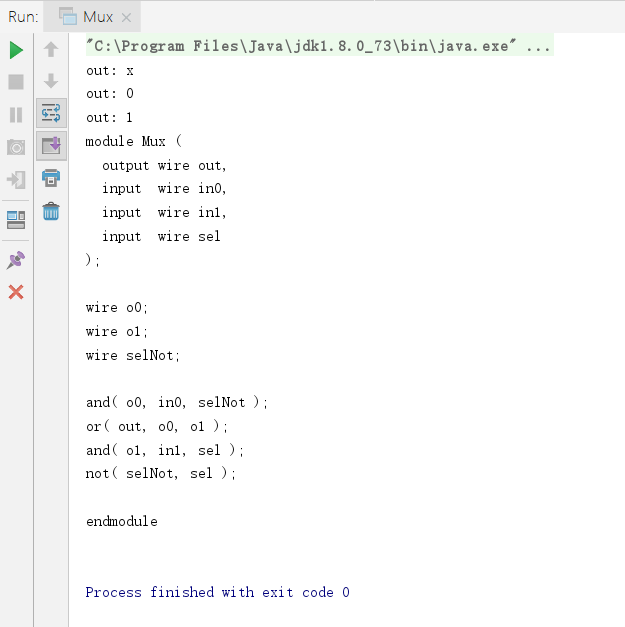Screen dimensions: 625x627
Task: Restore the run tool window layout
Action: tap(16, 220)
